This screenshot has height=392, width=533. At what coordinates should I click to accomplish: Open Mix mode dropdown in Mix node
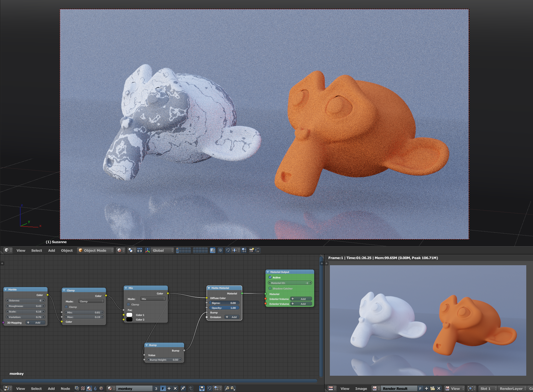[x=153, y=299]
